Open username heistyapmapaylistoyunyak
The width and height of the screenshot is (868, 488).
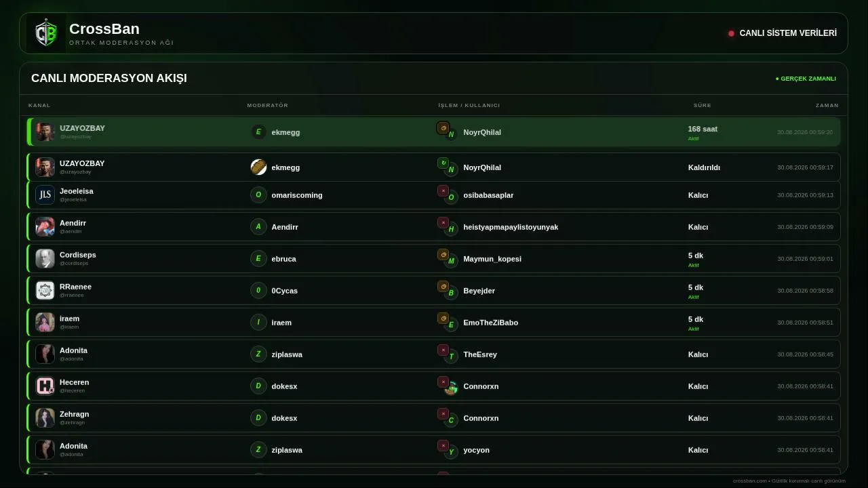511,227
